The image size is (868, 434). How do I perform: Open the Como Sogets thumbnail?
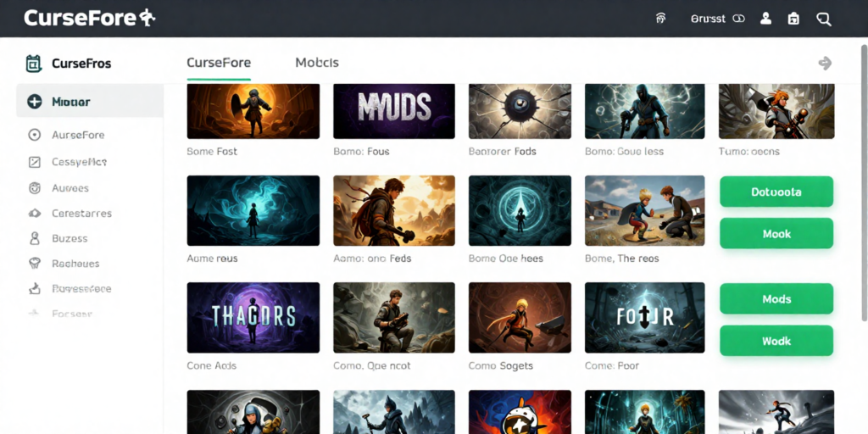520,318
